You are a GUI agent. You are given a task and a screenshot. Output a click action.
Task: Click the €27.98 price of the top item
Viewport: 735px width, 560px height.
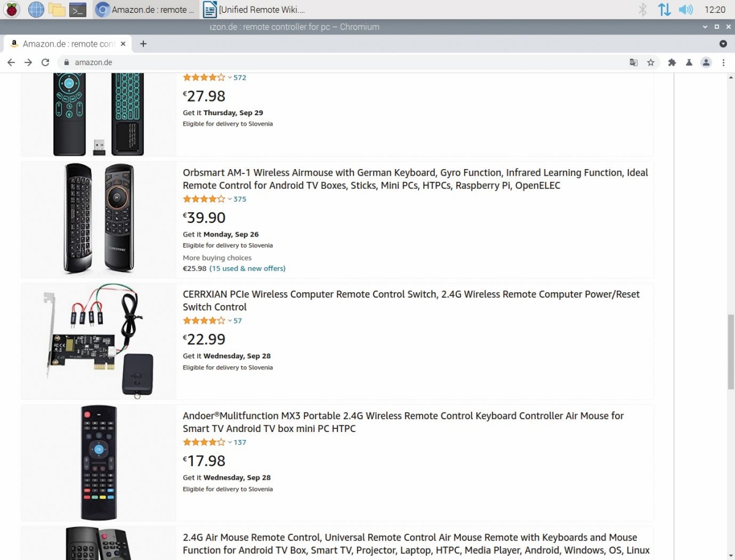(204, 96)
